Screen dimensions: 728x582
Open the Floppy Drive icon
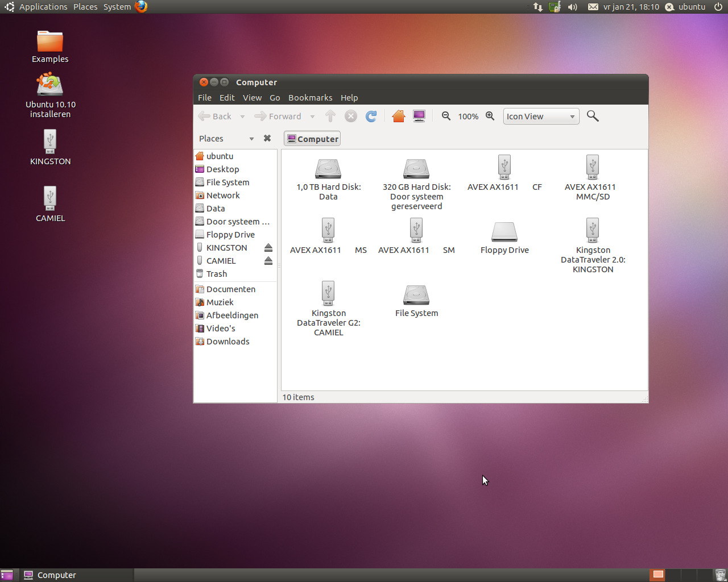[504, 231]
